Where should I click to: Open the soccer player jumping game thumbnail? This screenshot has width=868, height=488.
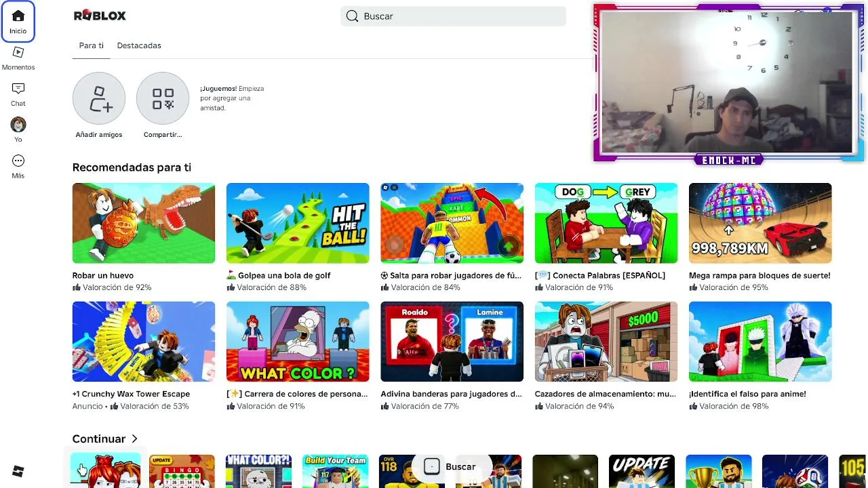coord(452,223)
